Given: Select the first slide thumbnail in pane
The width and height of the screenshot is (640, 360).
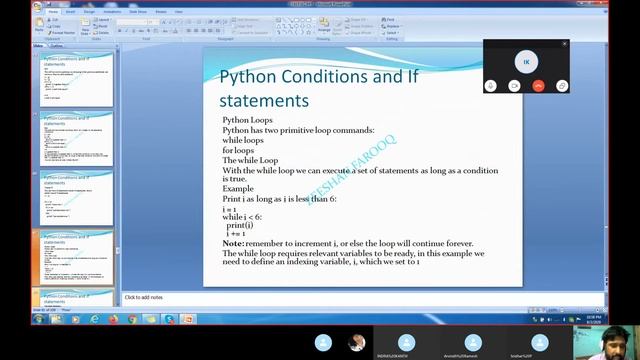Looking at the screenshot, I should pyautogui.click(x=76, y=80).
